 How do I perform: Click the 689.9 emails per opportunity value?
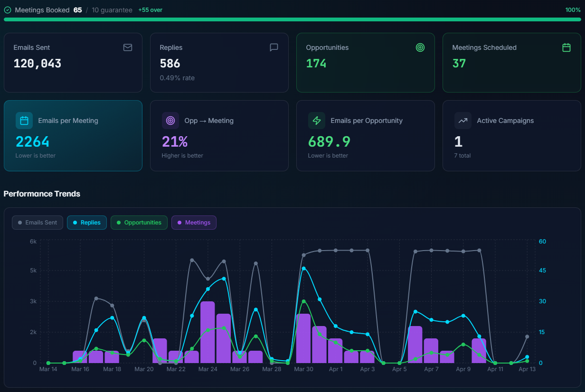[x=330, y=141]
